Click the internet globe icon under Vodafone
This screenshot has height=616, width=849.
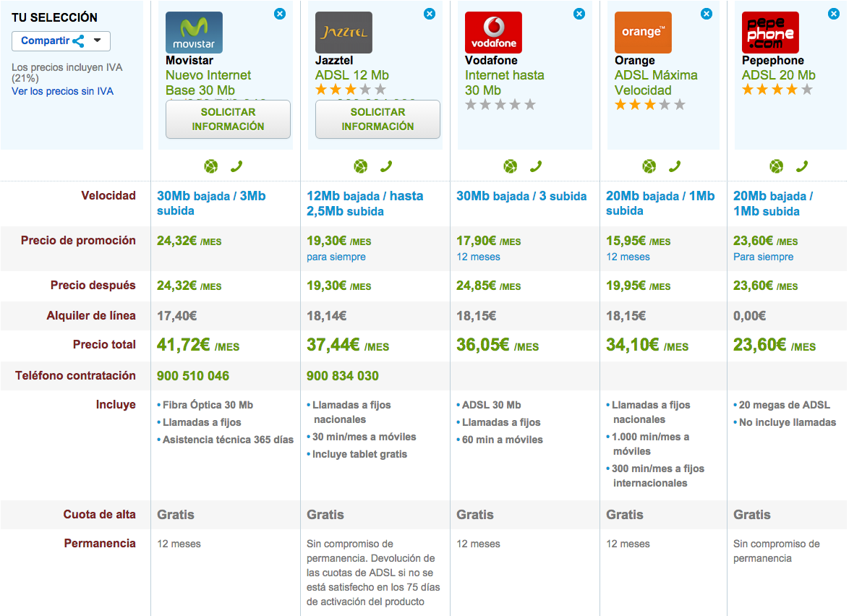coord(510,166)
